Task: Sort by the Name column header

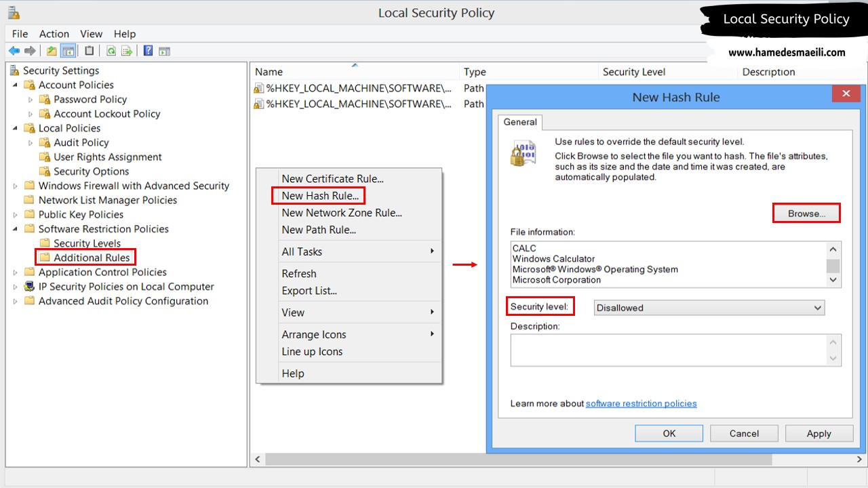Action: (355, 72)
